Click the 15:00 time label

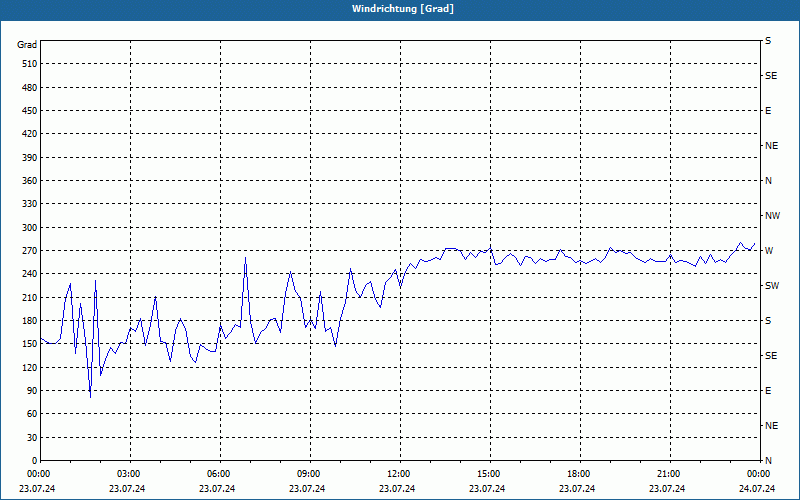490,474
